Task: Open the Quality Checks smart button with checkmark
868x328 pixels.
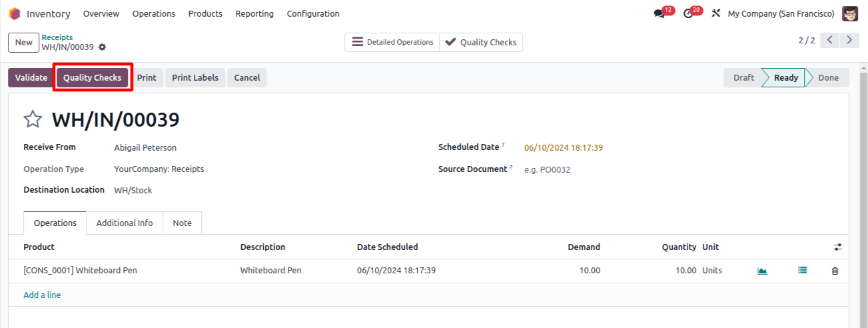Action: coord(482,42)
